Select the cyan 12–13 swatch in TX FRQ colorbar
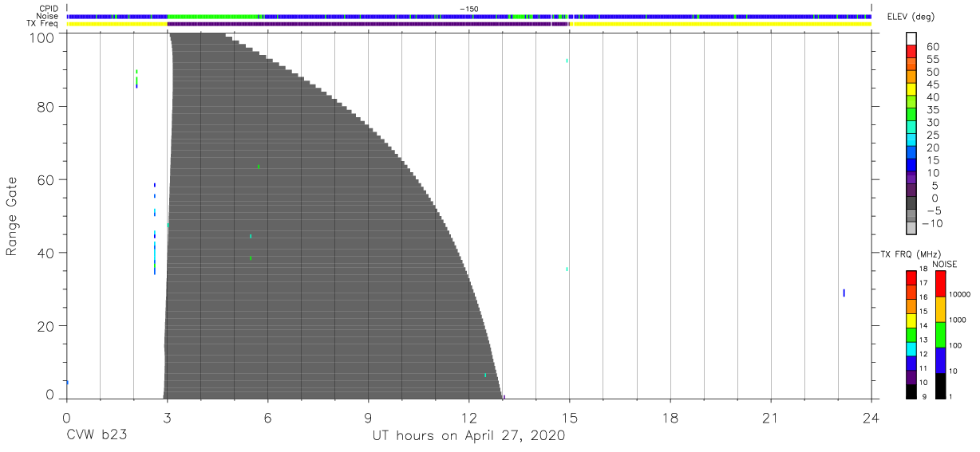This screenshot has width=980, height=452. click(911, 349)
